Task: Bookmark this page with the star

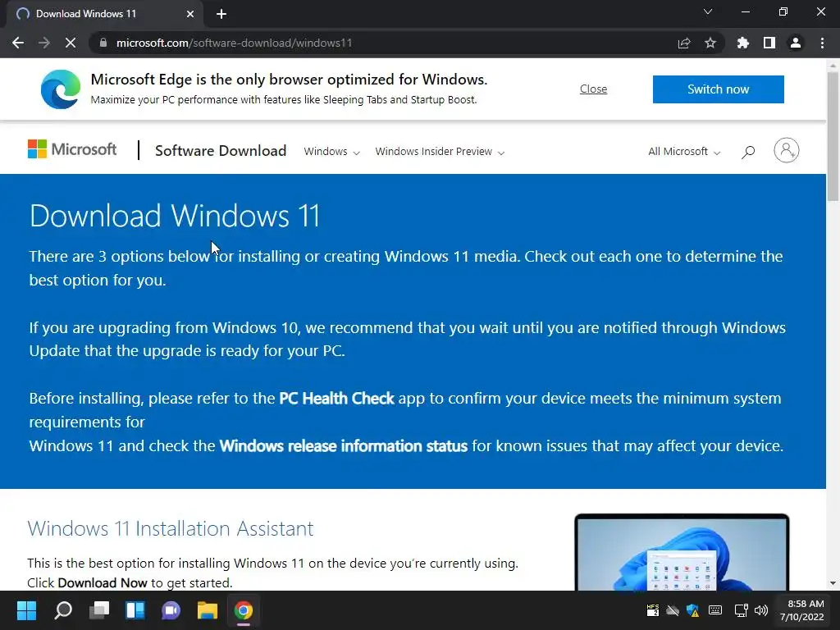Action: click(710, 43)
